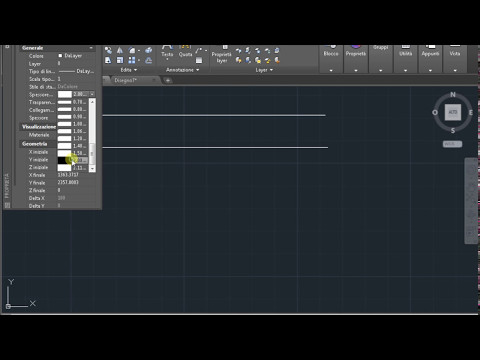This screenshot has width=480, height=360.
Task: Select the Explode tool icon
Action: coord(149,50)
